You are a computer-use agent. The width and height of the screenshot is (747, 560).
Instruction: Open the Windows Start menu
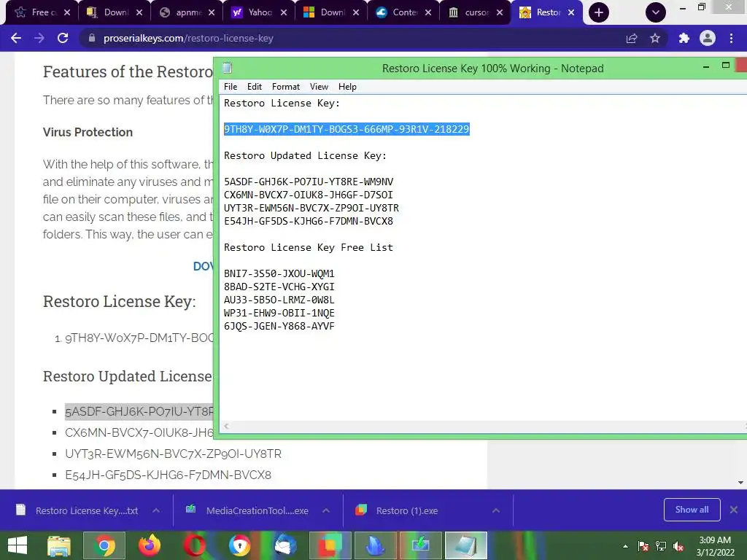(18, 545)
